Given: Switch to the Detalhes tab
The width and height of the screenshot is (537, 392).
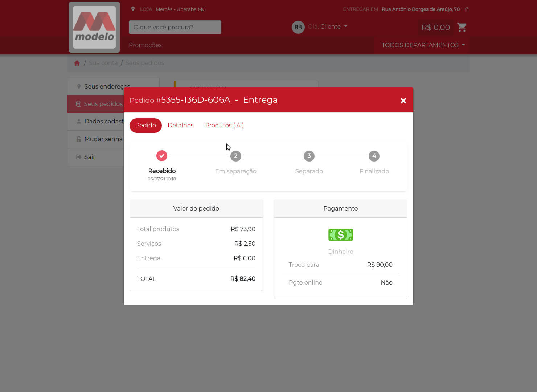Looking at the screenshot, I should (x=180, y=125).
